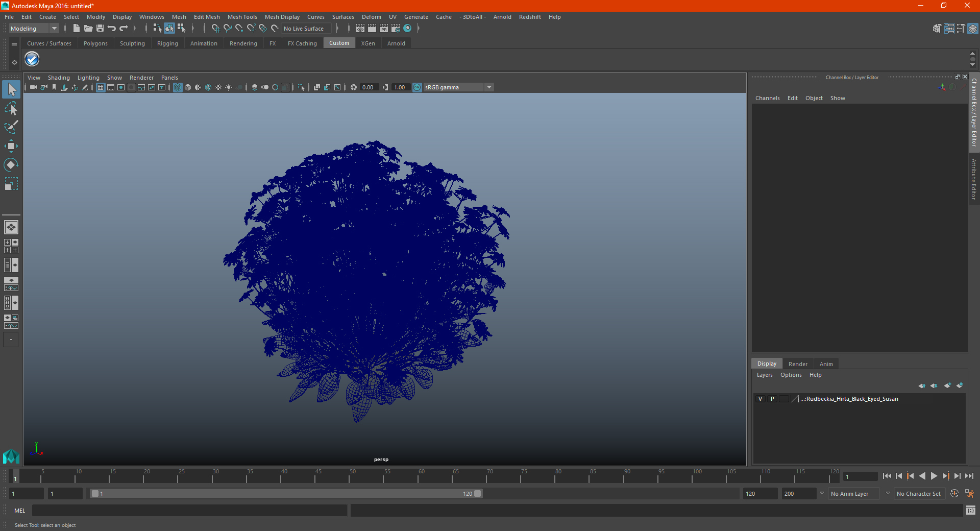The width and height of the screenshot is (980, 531).
Task: Switch to the Polygons shelf tab
Action: click(95, 43)
